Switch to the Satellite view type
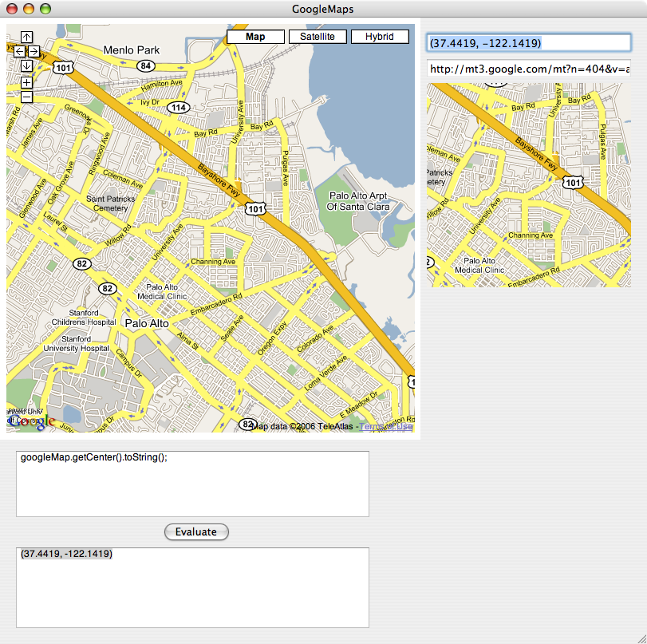This screenshot has width=647, height=644. pyautogui.click(x=318, y=37)
